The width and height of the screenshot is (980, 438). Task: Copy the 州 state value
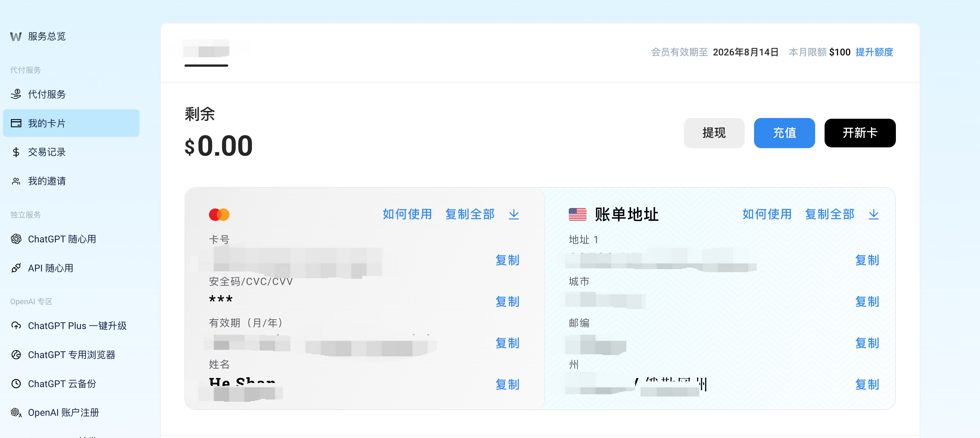(867, 384)
